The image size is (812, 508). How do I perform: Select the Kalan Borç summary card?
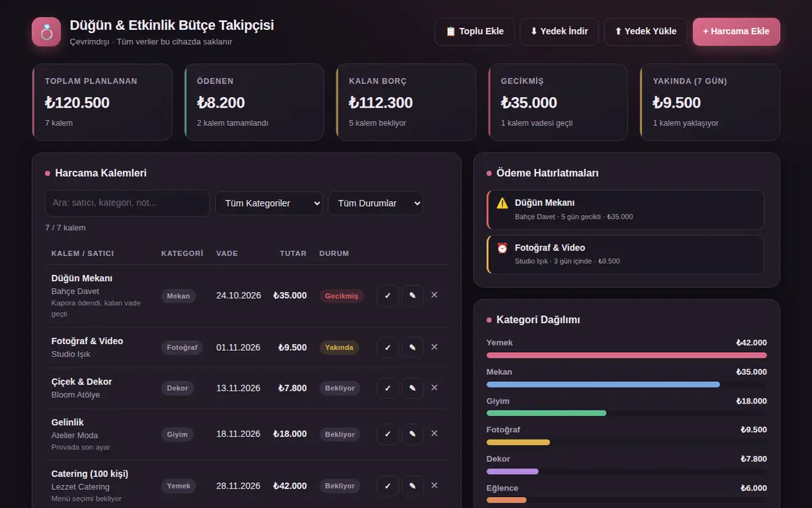click(x=407, y=102)
